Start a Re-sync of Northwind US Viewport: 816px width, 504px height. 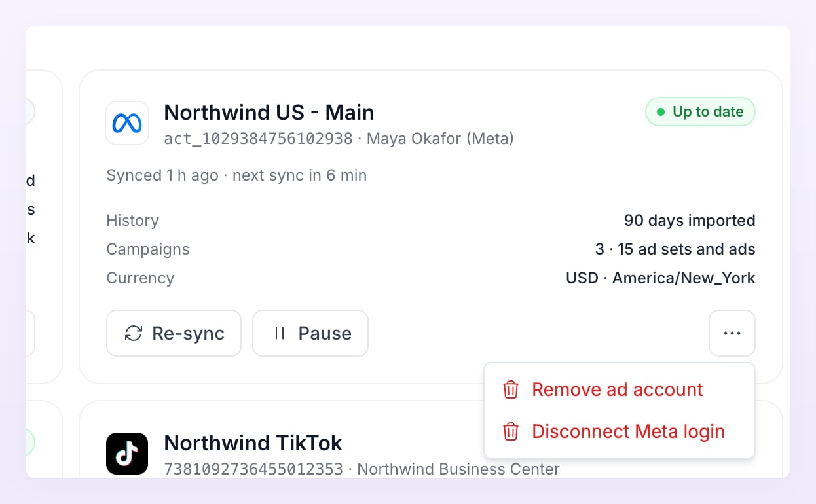(x=174, y=333)
